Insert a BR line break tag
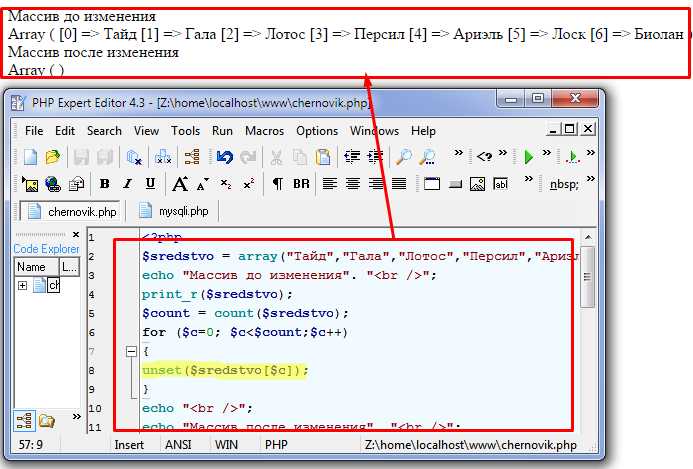This screenshot has width=693, height=469. click(x=301, y=184)
